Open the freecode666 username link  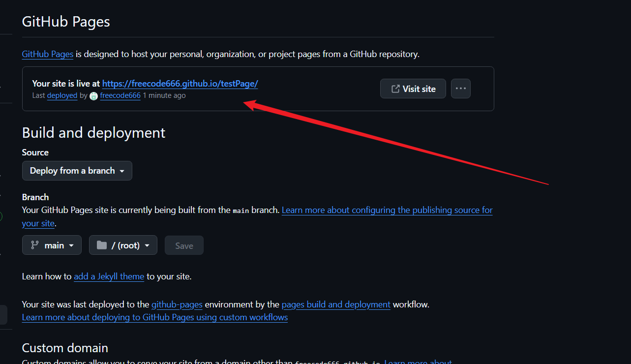click(120, 95)
